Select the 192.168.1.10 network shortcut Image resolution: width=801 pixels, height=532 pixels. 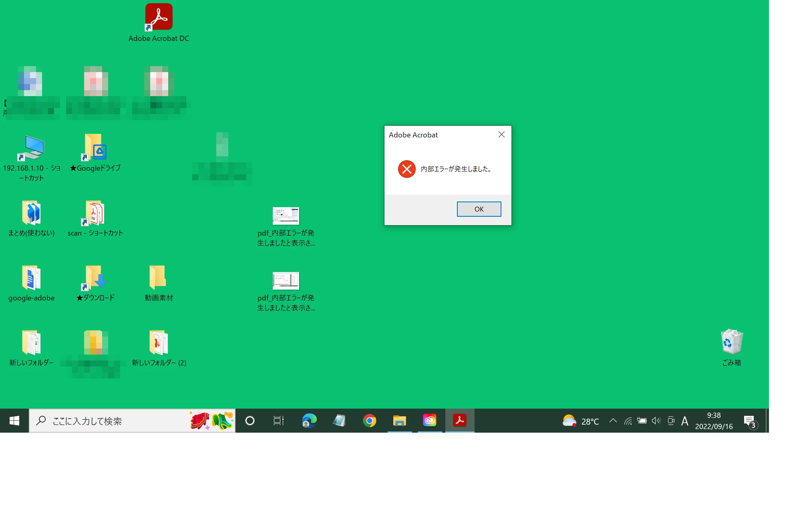[x=31, y=148]
